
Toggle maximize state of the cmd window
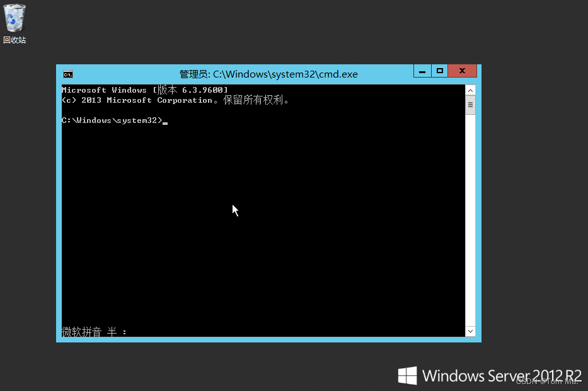tap(439, 71)
